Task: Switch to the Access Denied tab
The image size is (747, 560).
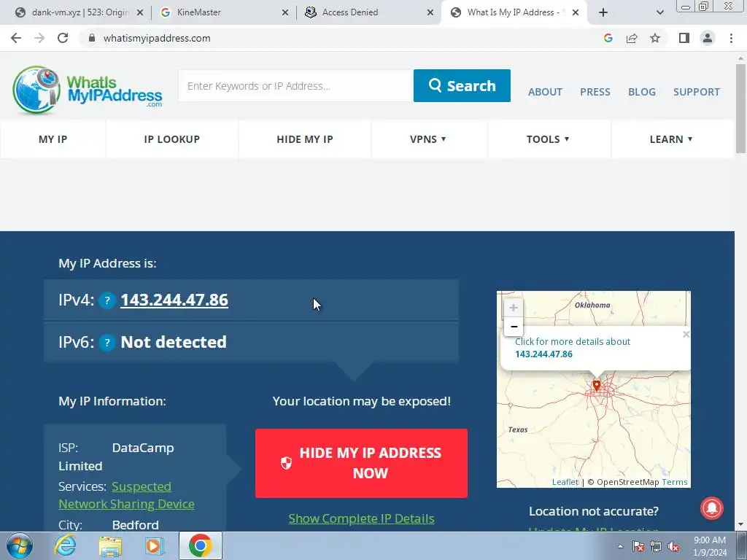Action: [x=369, y=12]
